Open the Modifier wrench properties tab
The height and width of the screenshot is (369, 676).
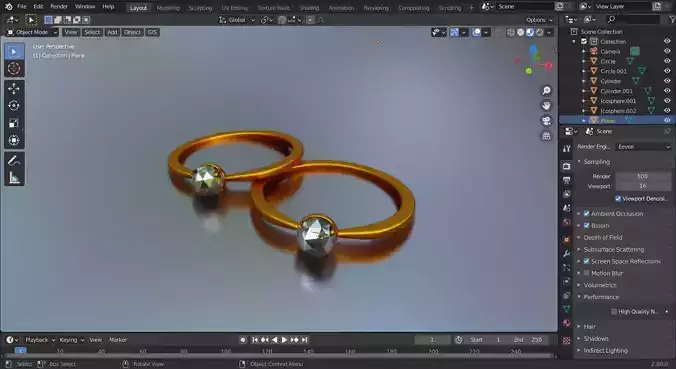pos(566,253)
